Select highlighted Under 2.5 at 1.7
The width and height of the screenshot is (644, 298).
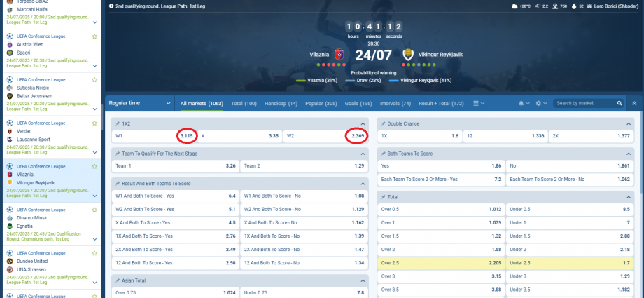click(x=570, y=263)
